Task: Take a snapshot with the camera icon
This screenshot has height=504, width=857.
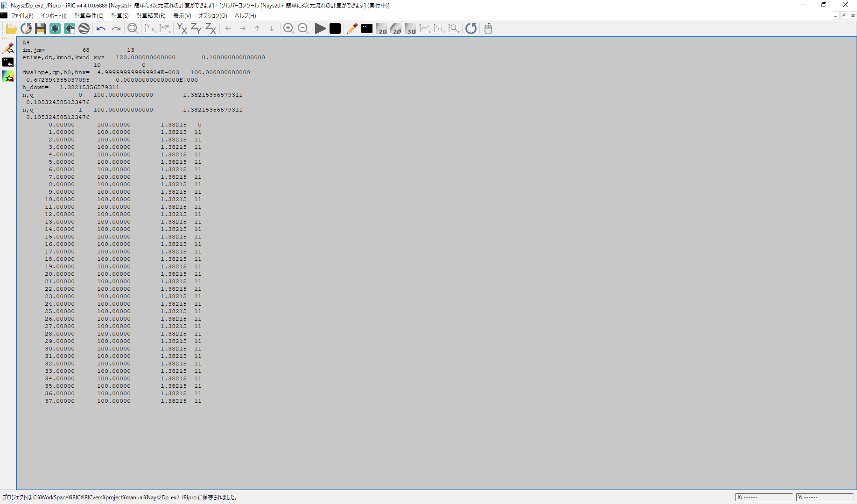Action: click(x=55, y=29)
